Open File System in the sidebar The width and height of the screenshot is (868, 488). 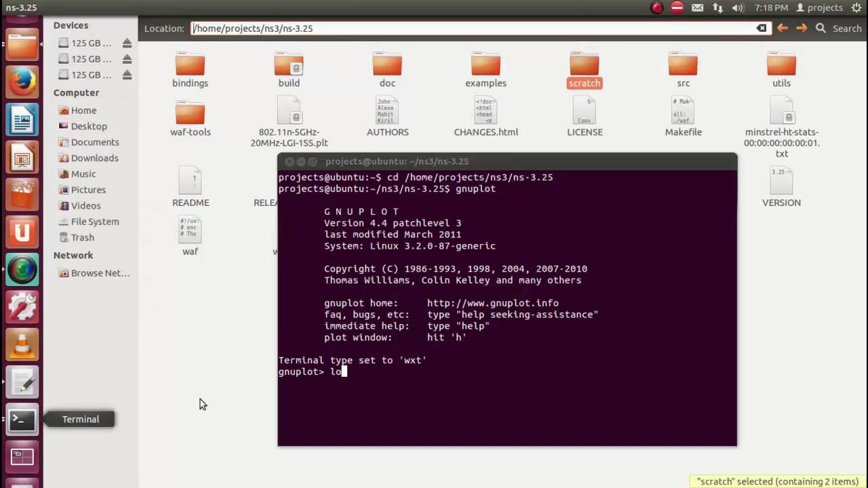tap(95, 222)
